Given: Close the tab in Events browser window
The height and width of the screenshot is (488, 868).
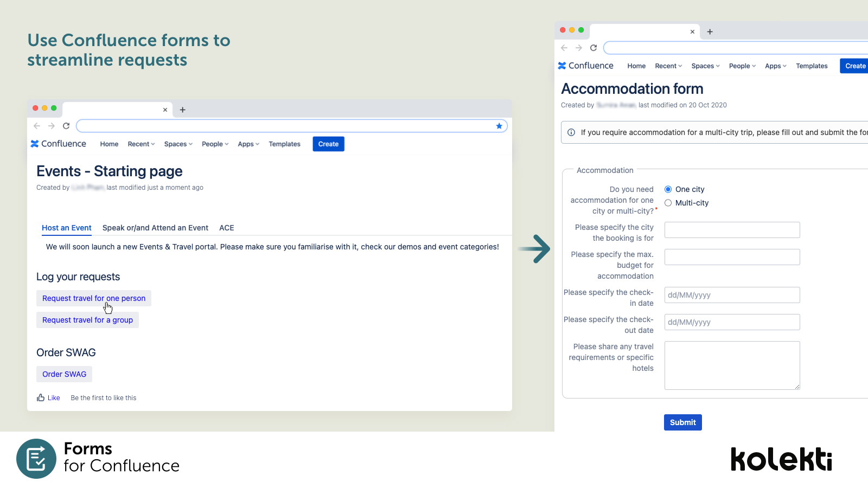Looking at the screenshot, I should click(165, 110).
